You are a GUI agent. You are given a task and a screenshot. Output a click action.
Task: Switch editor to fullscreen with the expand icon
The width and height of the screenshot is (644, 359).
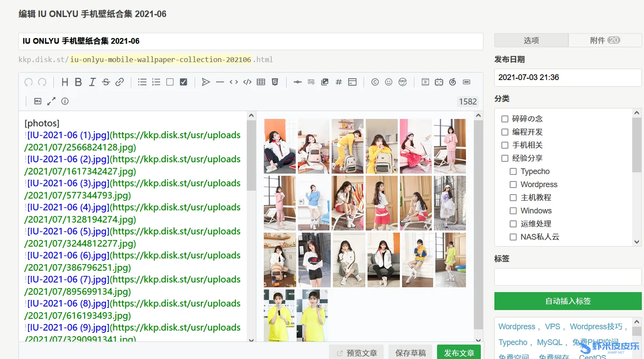(x=51, y=101)
